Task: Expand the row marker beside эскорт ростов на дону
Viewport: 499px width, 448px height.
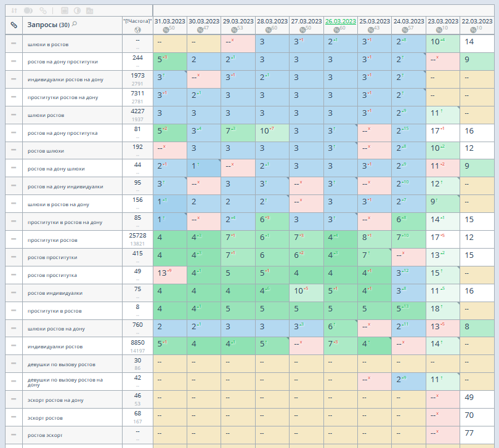Action: coord(14,400)
